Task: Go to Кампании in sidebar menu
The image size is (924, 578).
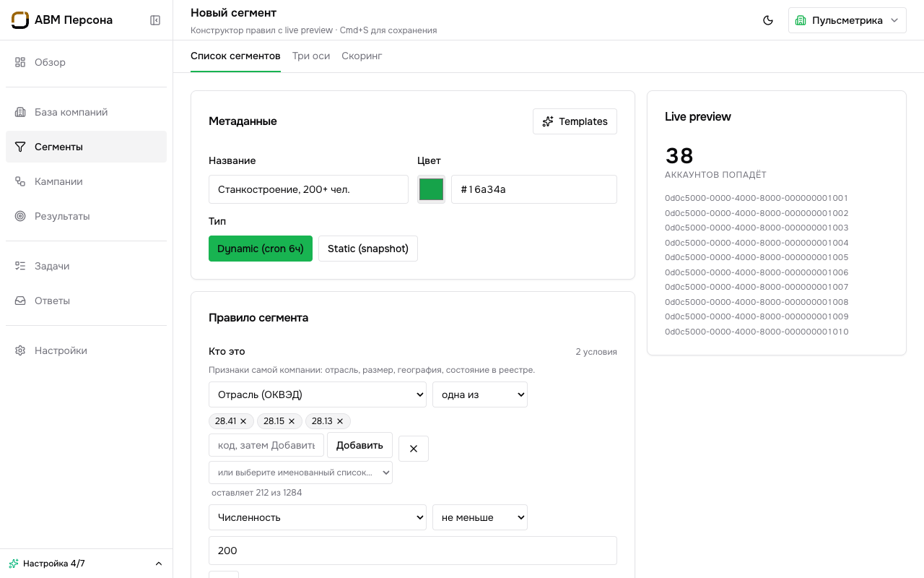Action: [86, 181]
